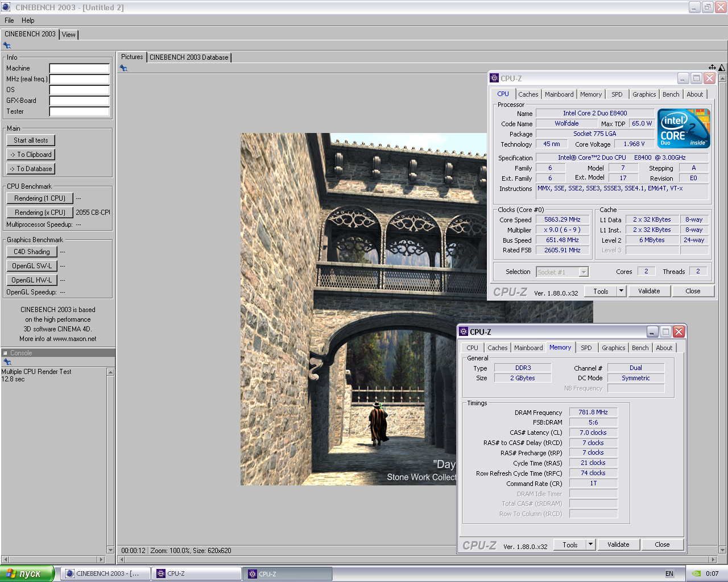
Task: Click Validate in the lower CPU-Z window
Action: coord(618,544)
